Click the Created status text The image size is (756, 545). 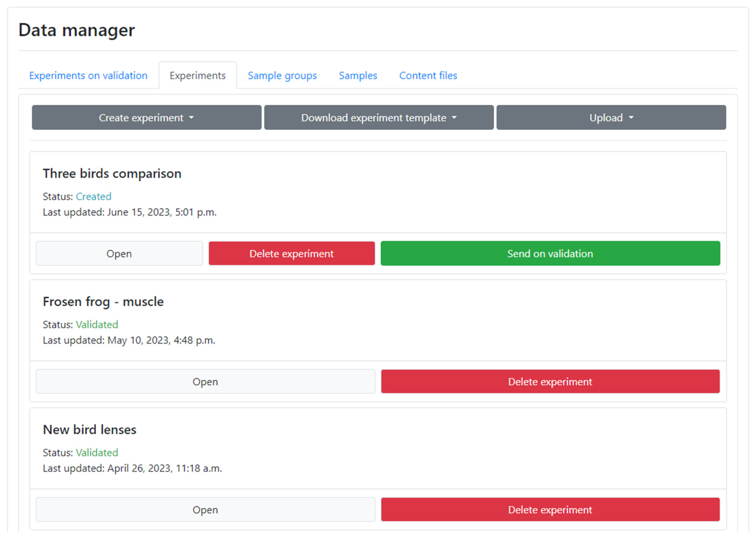[x=93, y=196]
